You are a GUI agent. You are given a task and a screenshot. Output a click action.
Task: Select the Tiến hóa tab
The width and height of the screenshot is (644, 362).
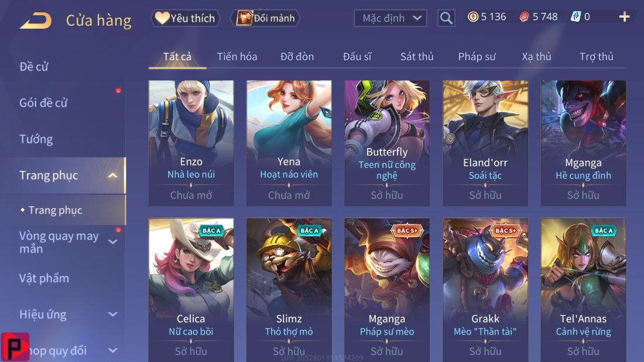click(237, 57)
